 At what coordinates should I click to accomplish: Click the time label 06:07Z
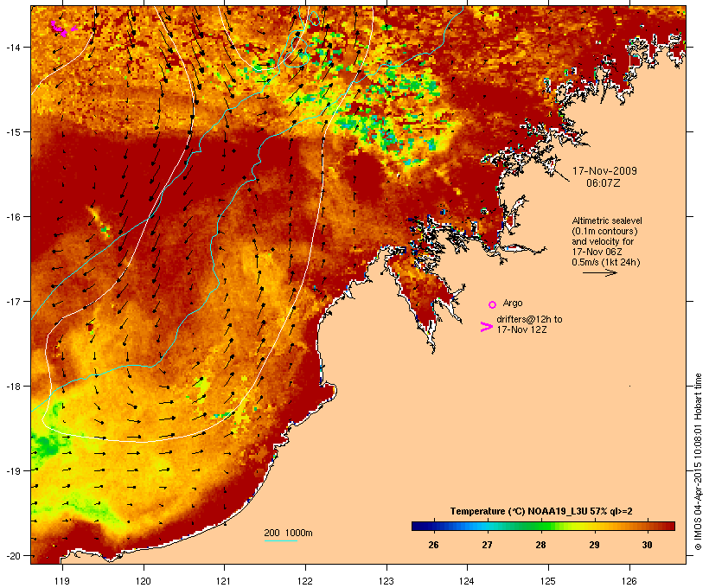click(604, 183)
